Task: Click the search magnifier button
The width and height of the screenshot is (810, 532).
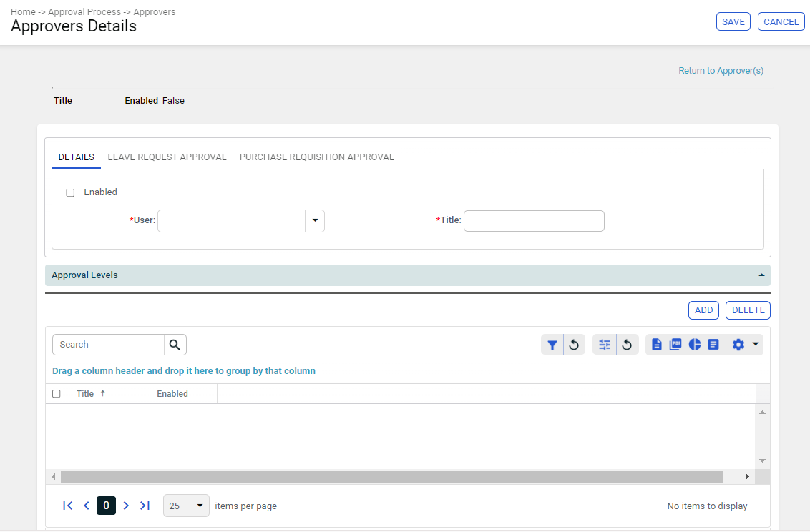Action: tap(175, 345)
